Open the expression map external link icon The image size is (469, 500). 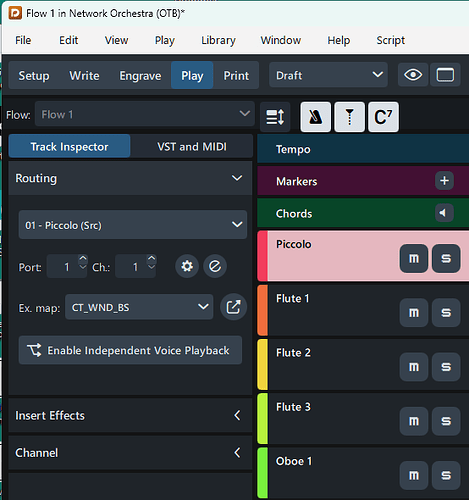233,307
